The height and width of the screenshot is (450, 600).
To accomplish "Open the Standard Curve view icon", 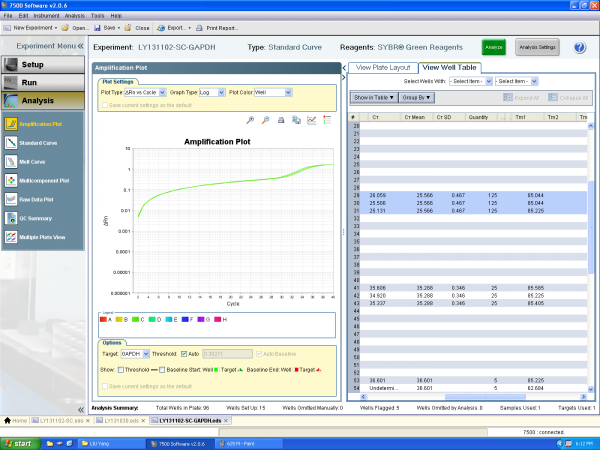I will click(x=11, y=143).
